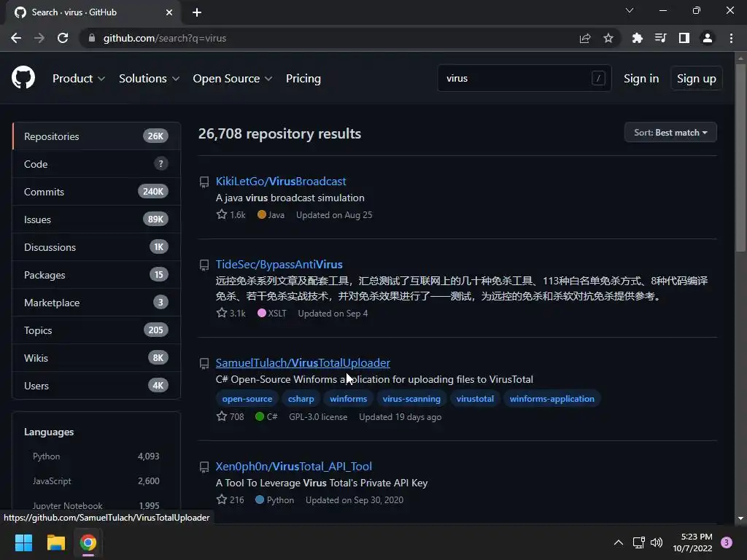Open the Windows Start button
Viewport: 747px width, 560px height.
click(23, 542)
